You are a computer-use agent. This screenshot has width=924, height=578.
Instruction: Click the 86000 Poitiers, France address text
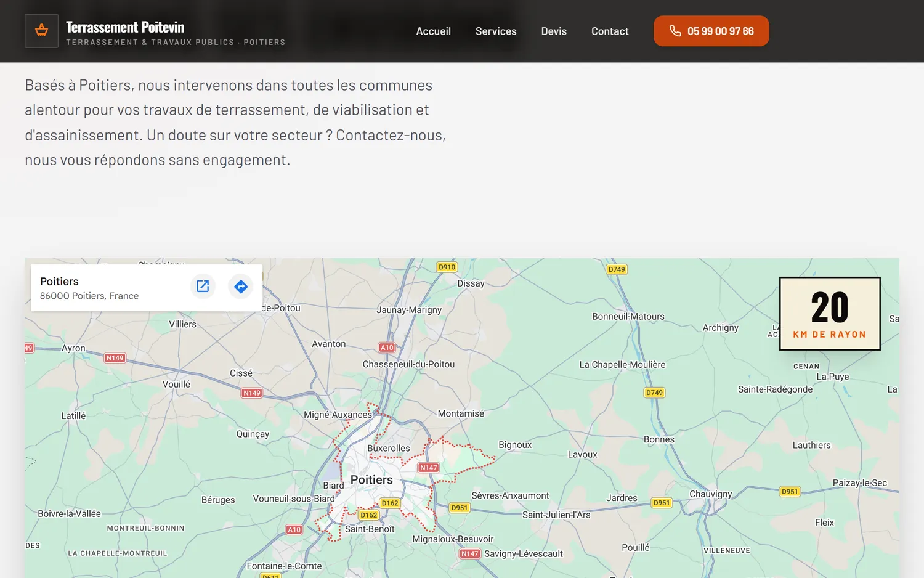click(89, 296)
